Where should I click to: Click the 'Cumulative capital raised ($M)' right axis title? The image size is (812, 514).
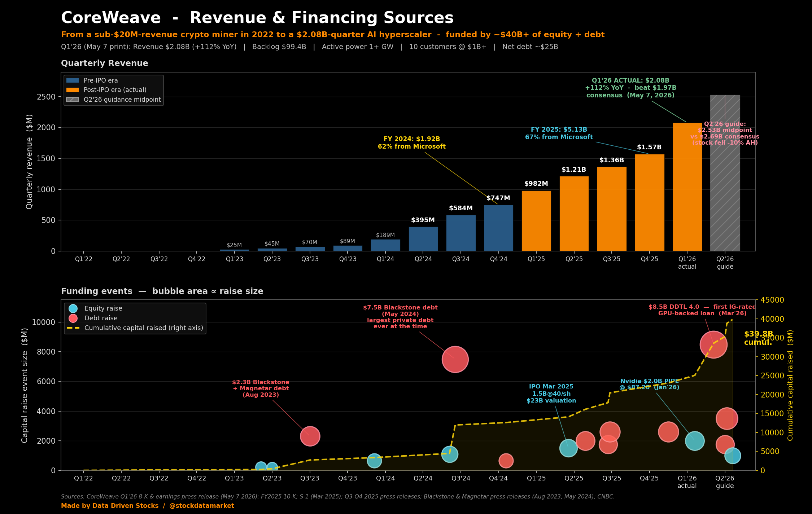tap(790, 385)
